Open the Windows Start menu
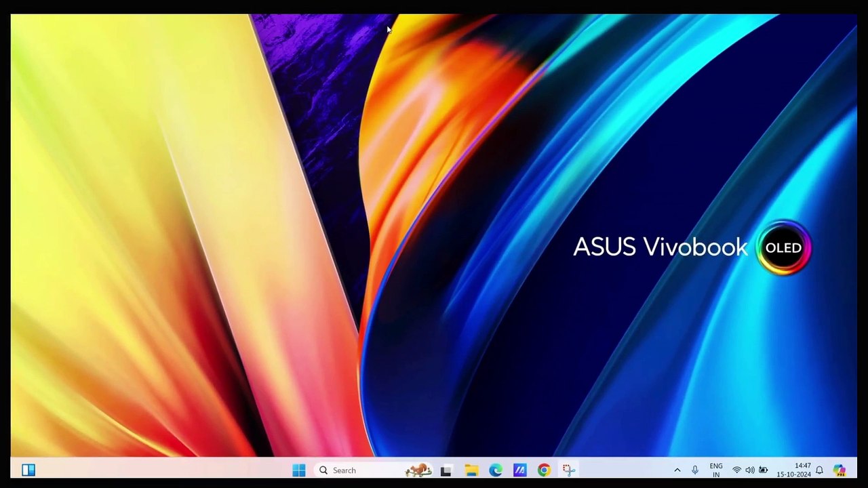868x488 pixels. (299, 470)
